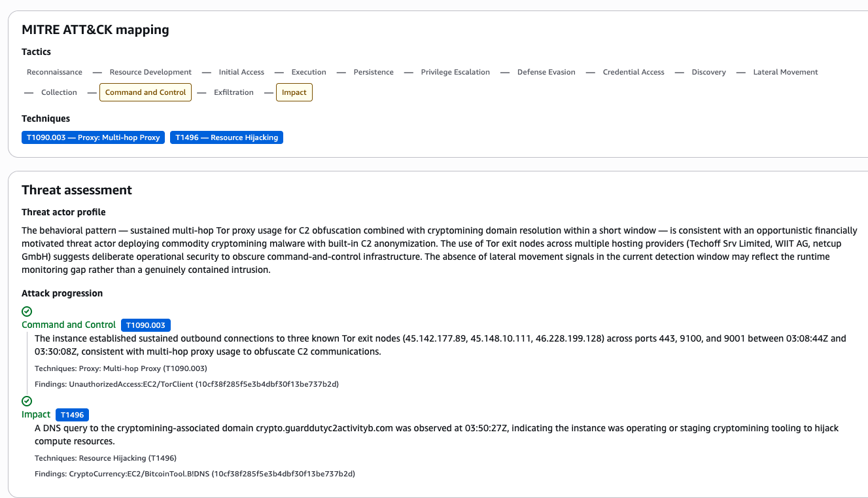
Task: Select the Command and Control tactic chip
Action: pos(146,92)
